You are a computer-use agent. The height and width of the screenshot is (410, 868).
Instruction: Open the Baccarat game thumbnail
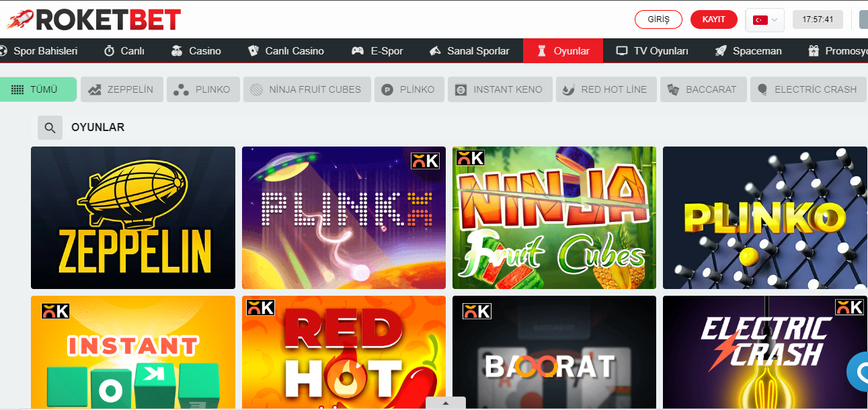pyautogui.click(x=554, y=352)
